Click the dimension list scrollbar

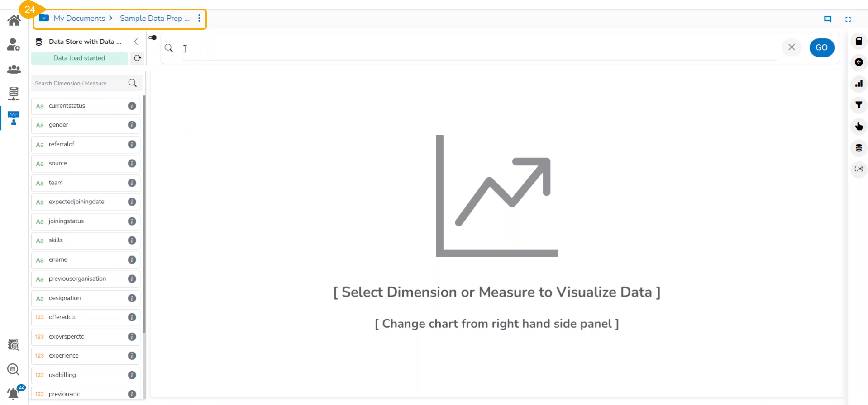pos(144,212)
